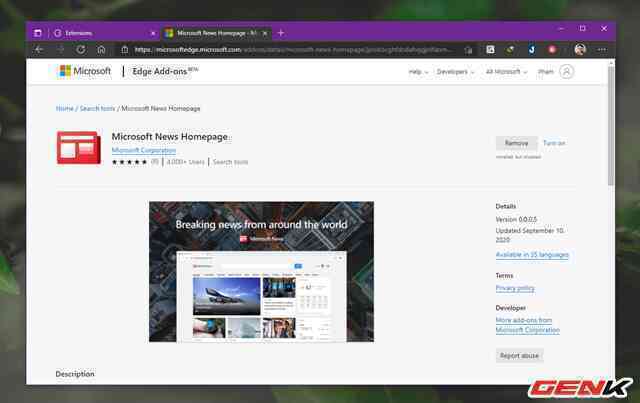
Task: Click the Turn on link
Action: click(x=554, y=143)
